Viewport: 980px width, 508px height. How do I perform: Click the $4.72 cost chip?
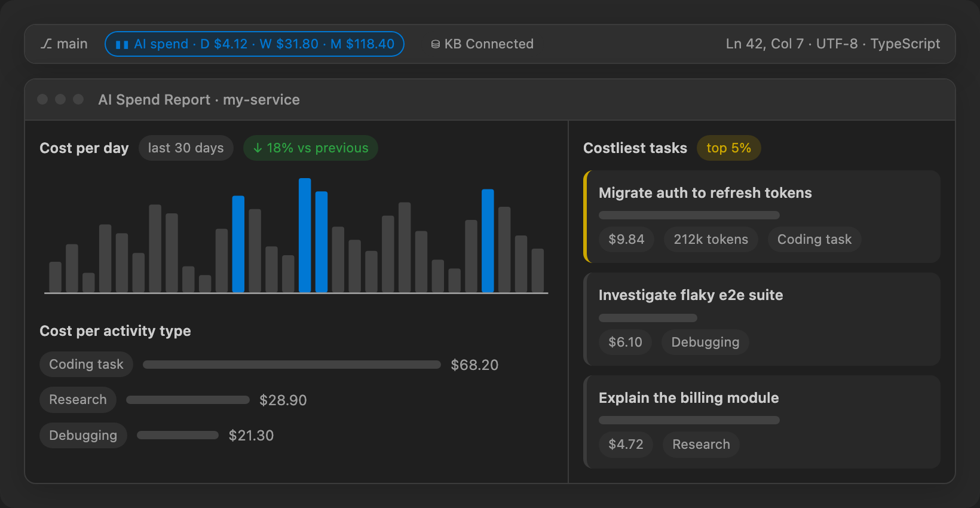[626, 445]
